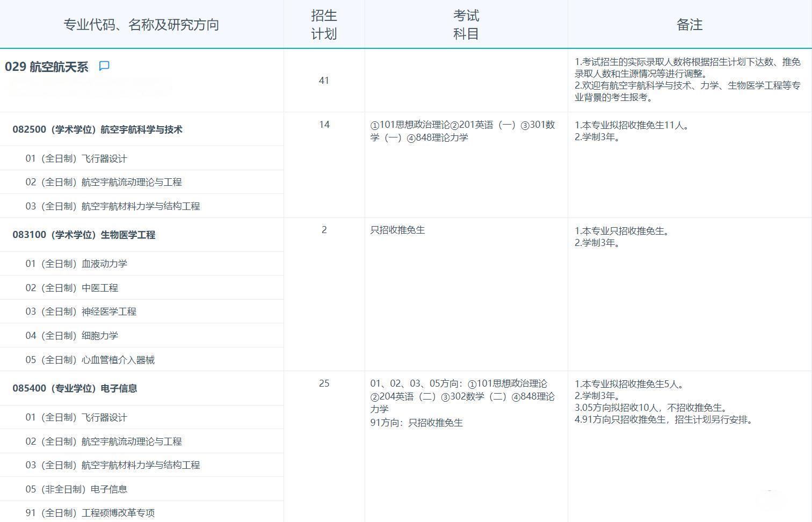Click direction 01 血液动力学
This screenshot has width=812, height=522.
[77, 263]
